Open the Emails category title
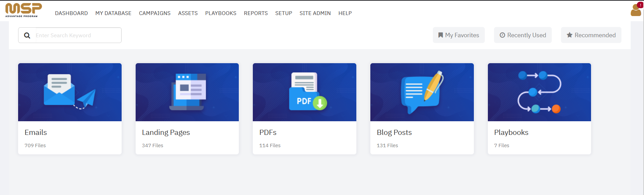644x195 pixels. (x=36, y=133)
